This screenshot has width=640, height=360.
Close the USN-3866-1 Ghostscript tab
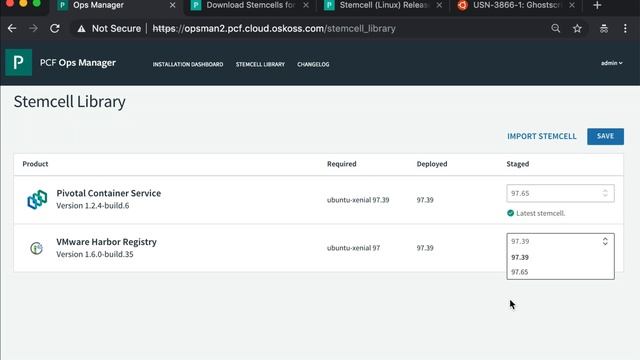click(x=572, y=5)
